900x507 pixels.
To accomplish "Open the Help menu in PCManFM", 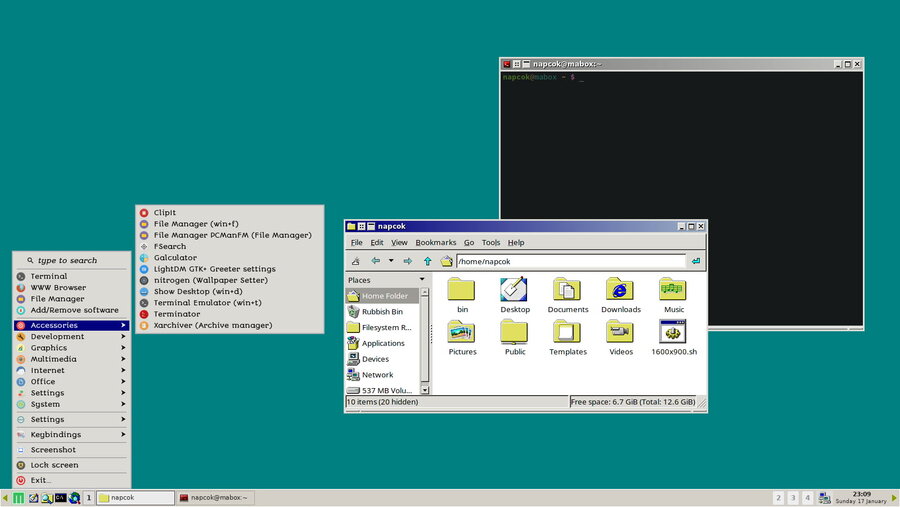I will click(516, 242).
